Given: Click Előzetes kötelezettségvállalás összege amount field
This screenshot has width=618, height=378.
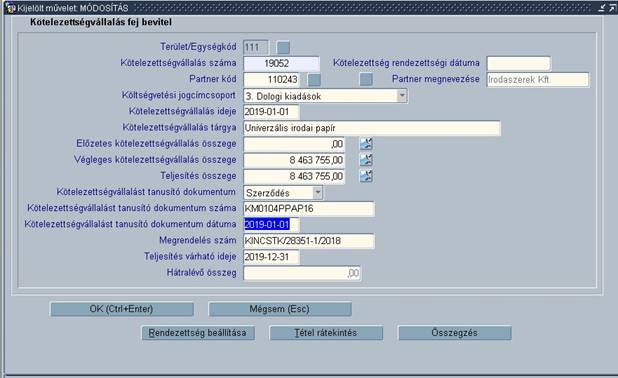Looking at the screenshot, I should pyautogui.click(x=294, y=144).
